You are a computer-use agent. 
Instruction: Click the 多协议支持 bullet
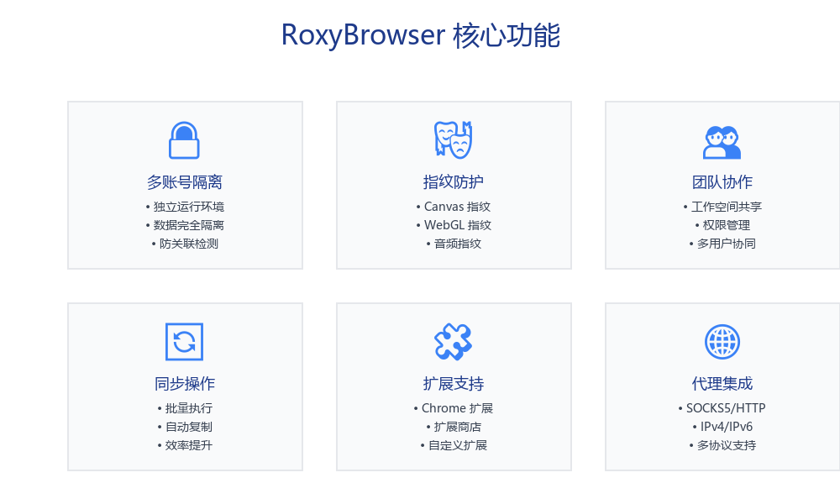pyautogui.click(x=722, y=445)
